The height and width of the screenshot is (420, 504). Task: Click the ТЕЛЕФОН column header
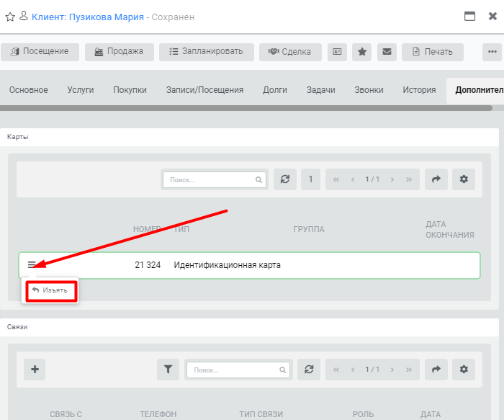[158, 414]
